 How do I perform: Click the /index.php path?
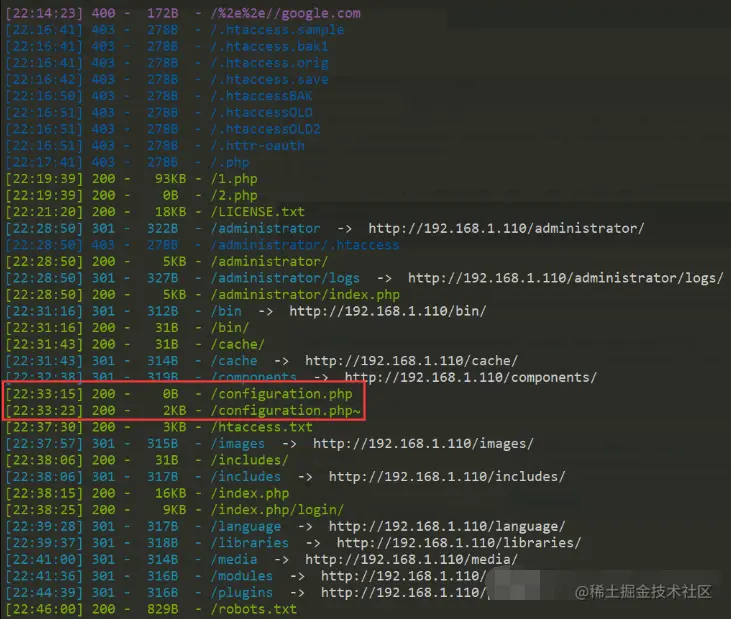click(x=250, y=493)
